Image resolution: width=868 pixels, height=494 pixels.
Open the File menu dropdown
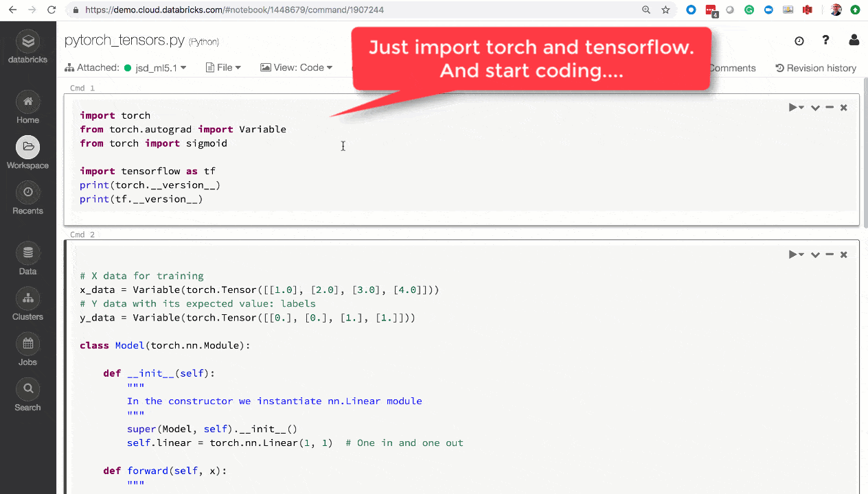pos(224,68)
